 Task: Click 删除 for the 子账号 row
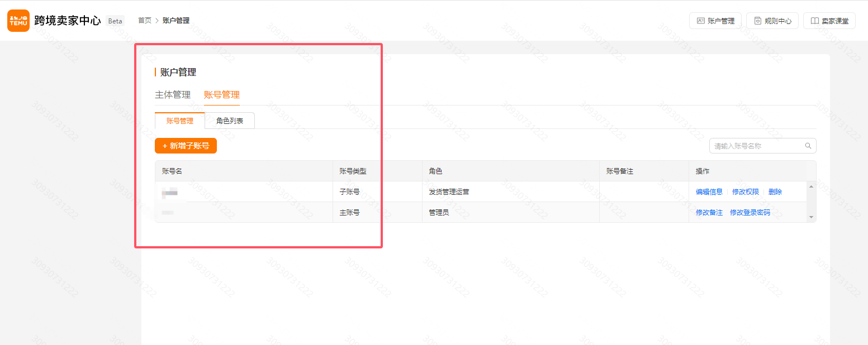[x=775, y=191]
